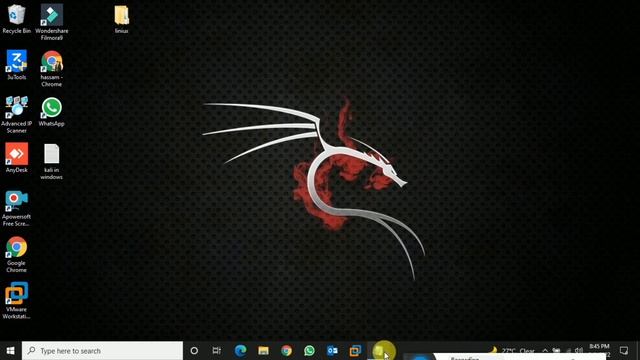Viewport: 640px width, 360px height.
Task: Open Chrome from the taskbar
Action: 287,351
